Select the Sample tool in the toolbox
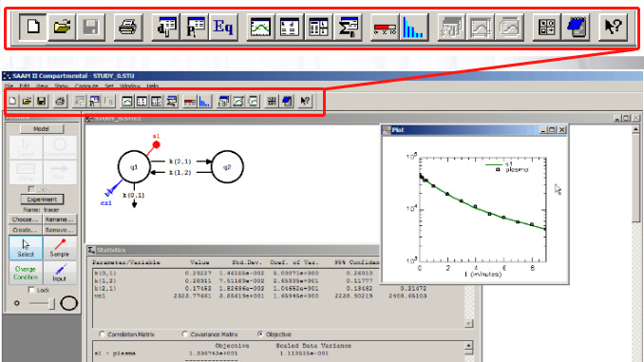 [x=60, y=248]
